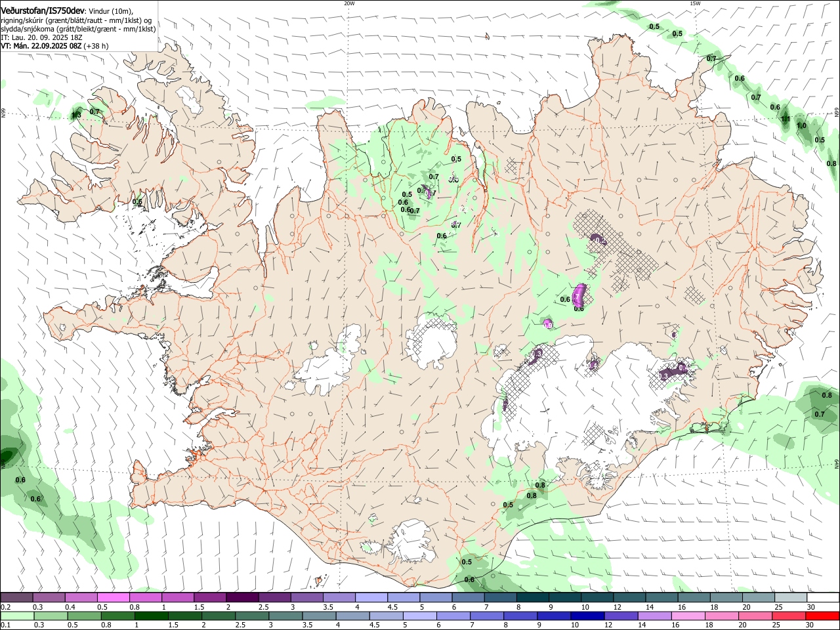Click the title text 'Veðurstofan/IS750dev'
Image resolution: width=840 pixels, height=630 pixels.
click(43, 10)
